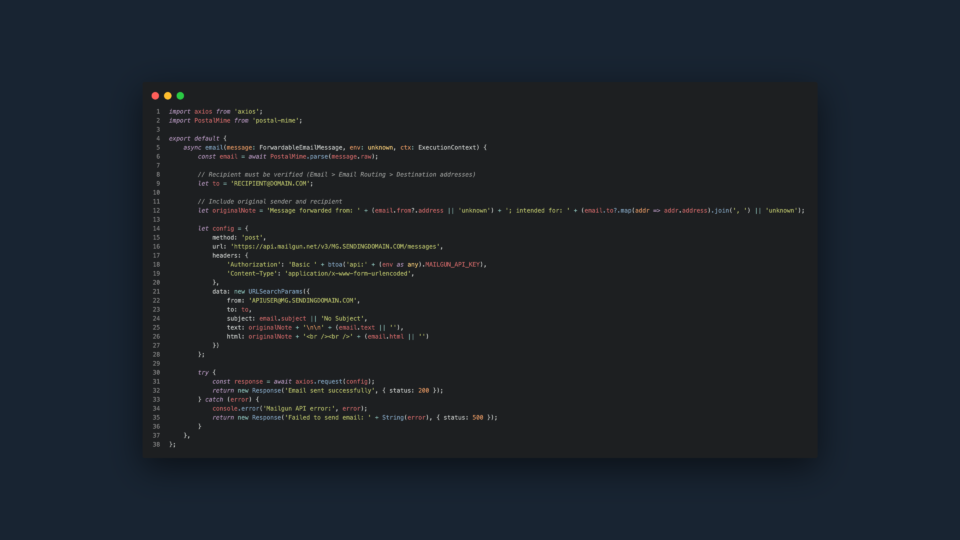Click the 'Failed to send email: ' string
Image resolution: width=960 pixels, height=540 pixels.
328,418
